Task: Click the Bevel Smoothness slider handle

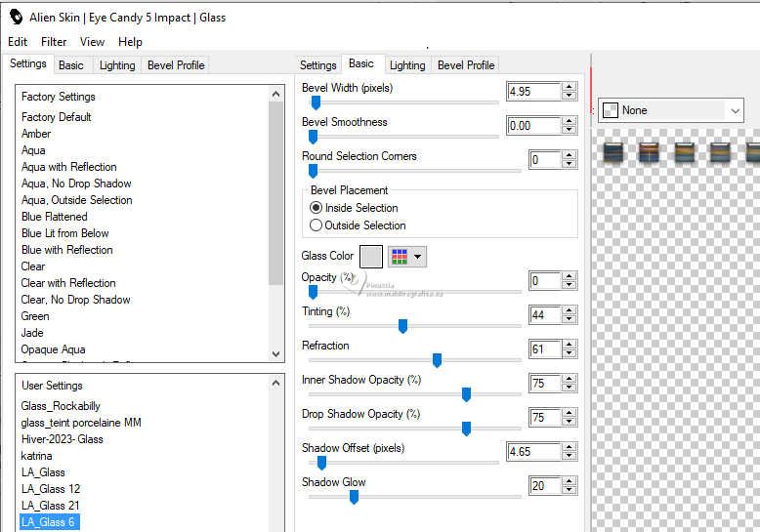Action: [314, 137]
